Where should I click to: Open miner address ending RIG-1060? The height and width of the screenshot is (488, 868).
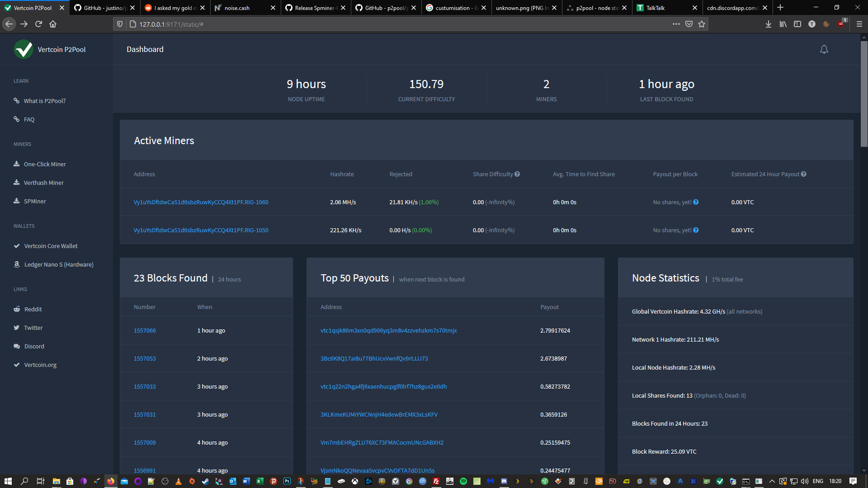coord(201,202)
